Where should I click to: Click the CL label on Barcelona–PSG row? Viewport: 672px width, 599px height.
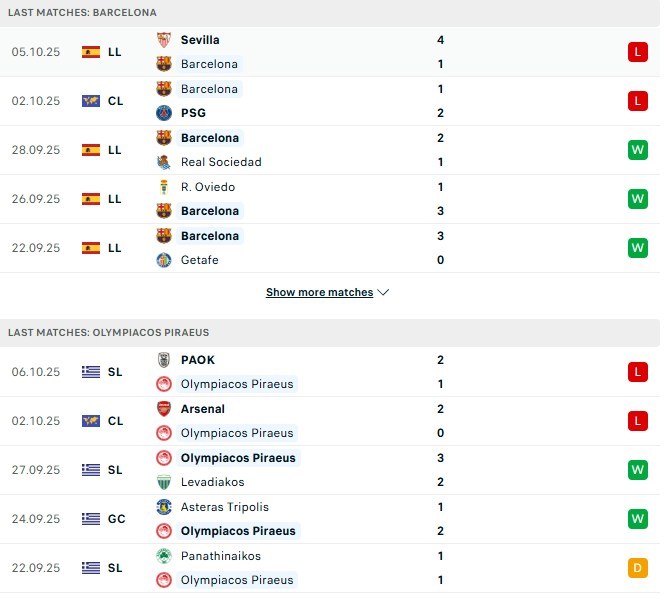point(115,101)
